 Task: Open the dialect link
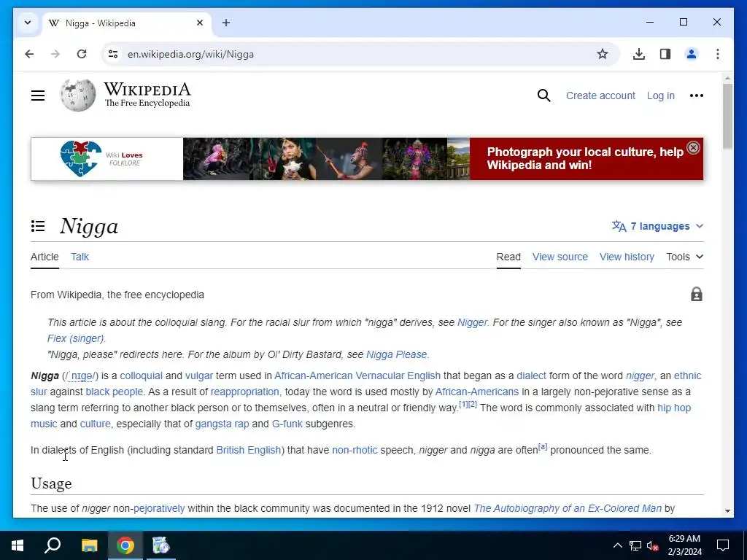[531, 376]
